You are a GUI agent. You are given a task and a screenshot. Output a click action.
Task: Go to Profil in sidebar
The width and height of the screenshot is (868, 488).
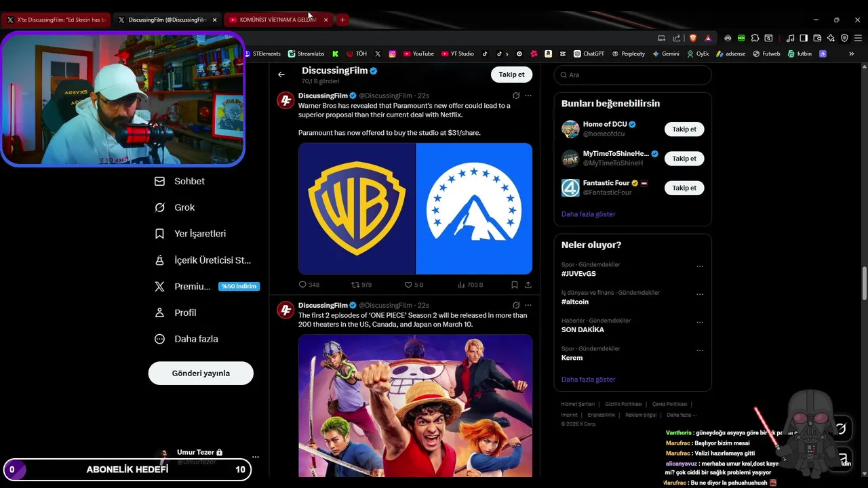176,312
